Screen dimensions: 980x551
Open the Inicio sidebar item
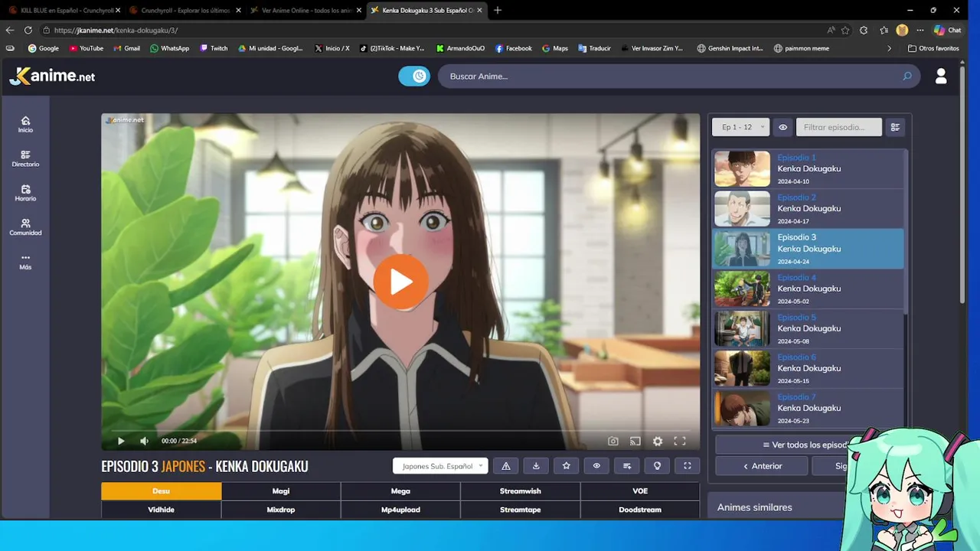[25, 125]
